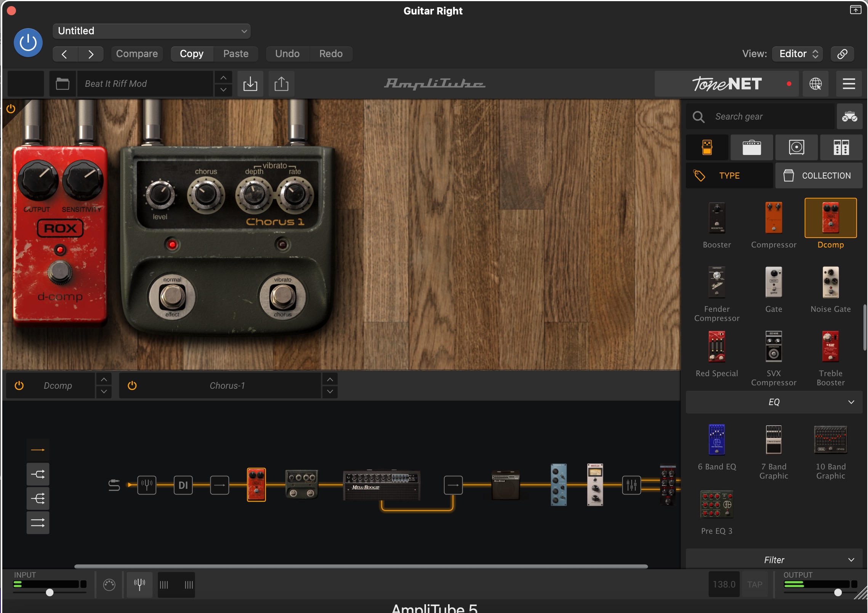
Task: Select the Pre EQ 3 pedal
Action: coord(717,504)
